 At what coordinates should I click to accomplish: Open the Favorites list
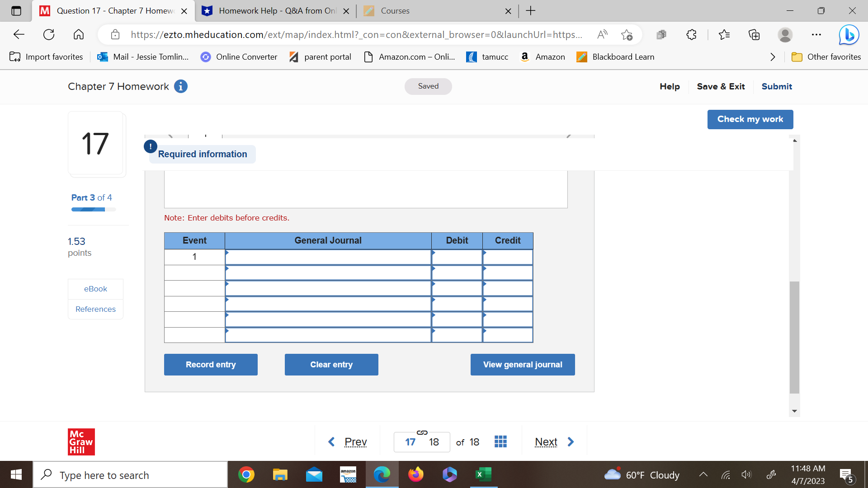[724, 35]
